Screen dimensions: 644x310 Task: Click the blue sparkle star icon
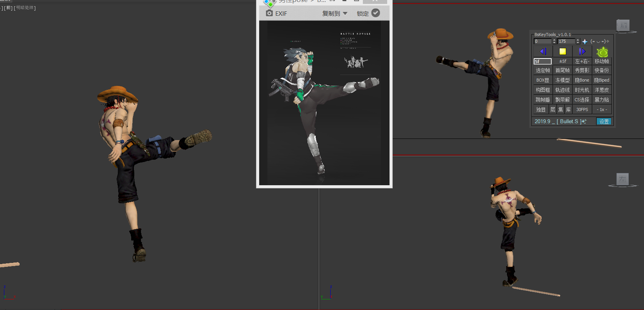click(x=585, y=42)
